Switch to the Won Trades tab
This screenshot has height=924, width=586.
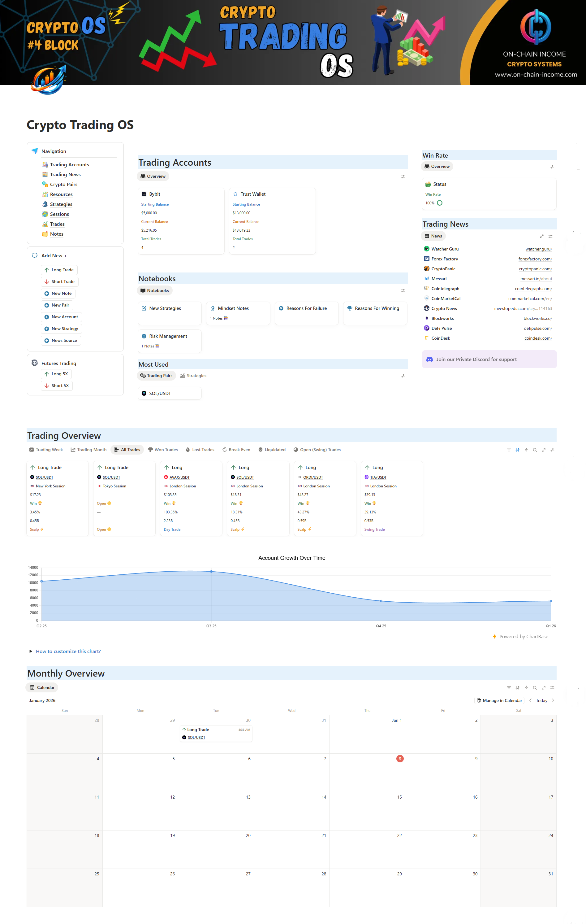coord(163,449)
